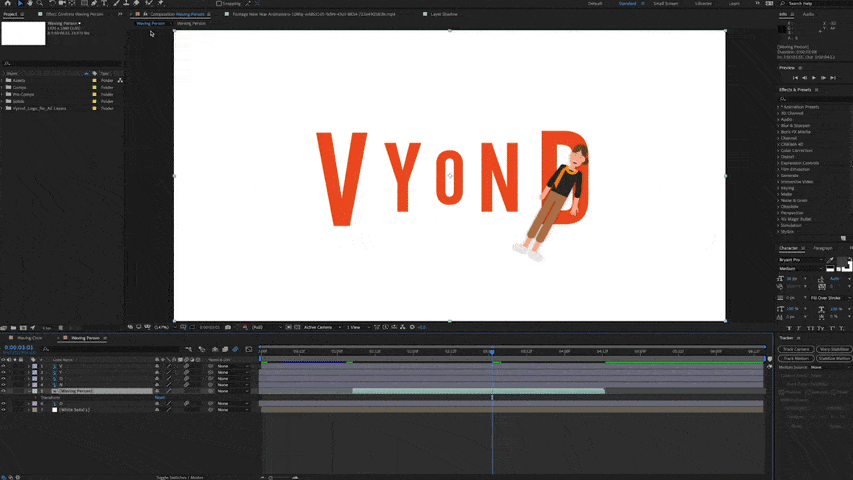Click the snapshot camera icon below the viewer

click(x=228, y=327)
